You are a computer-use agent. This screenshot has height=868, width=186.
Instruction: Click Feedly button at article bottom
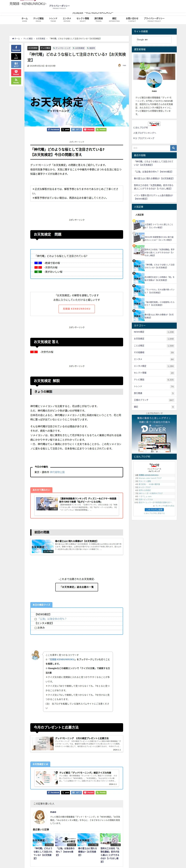pos(101,792)
